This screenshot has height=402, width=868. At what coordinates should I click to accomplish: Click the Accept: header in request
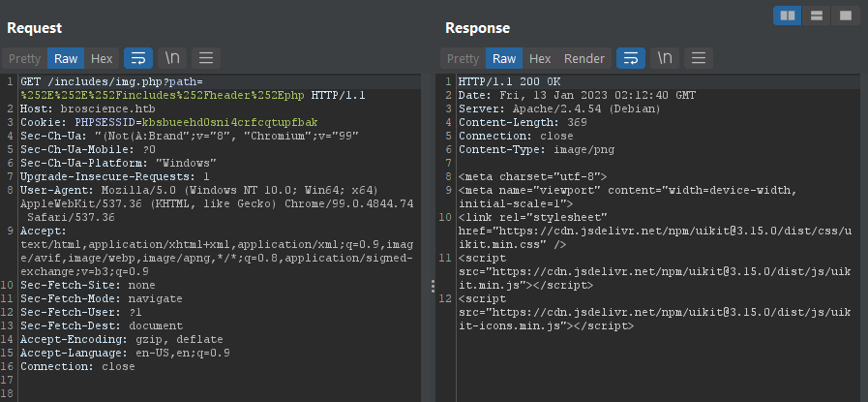44,231
